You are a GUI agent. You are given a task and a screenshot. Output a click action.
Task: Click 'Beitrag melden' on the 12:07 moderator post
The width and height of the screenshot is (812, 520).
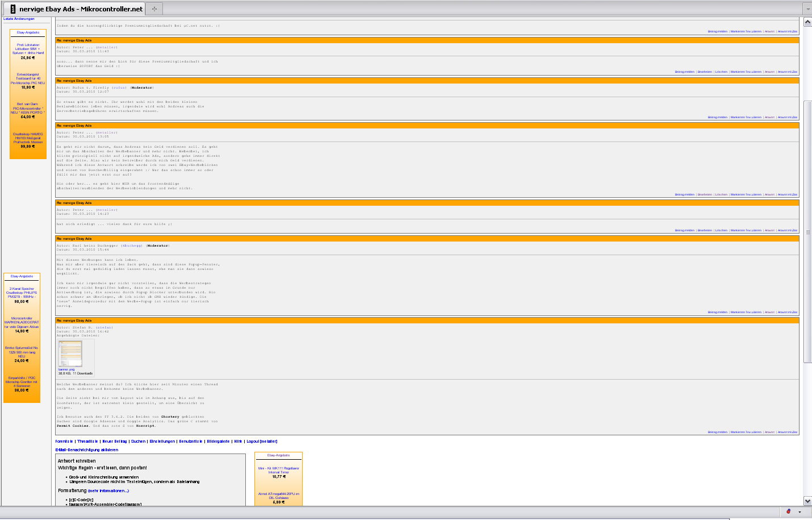(717, 118)
